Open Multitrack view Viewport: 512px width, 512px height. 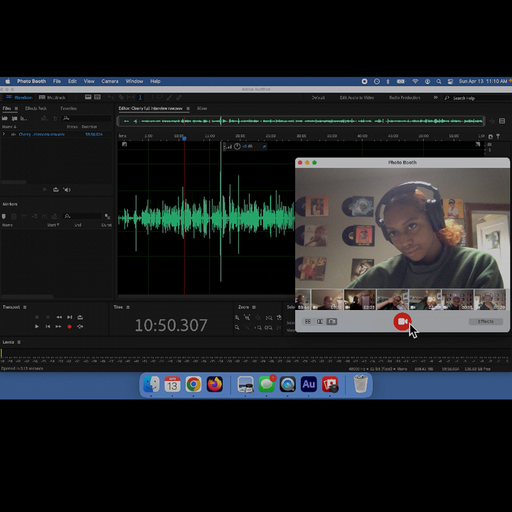52,98
